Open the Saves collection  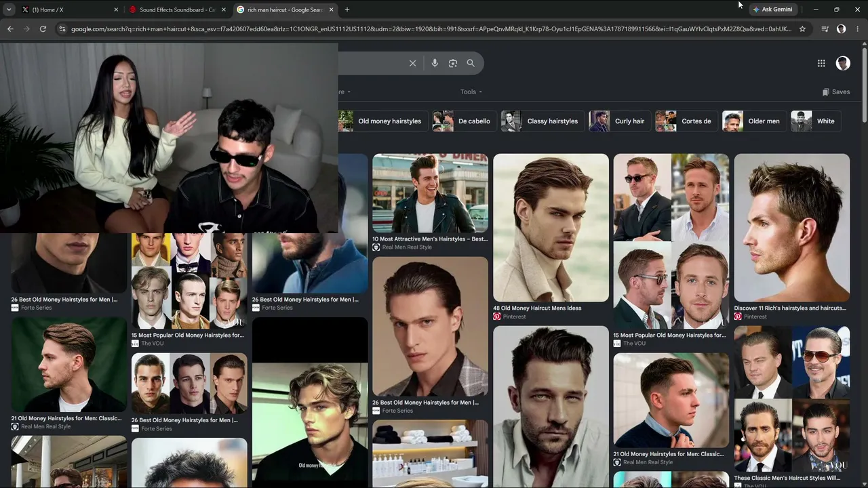(x=836, y=92)
